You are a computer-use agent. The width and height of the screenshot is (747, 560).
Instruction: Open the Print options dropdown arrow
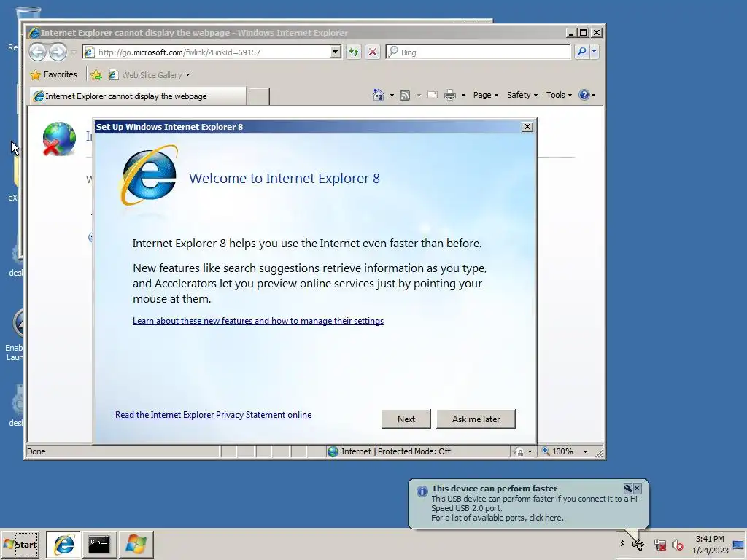coord(463,96)
